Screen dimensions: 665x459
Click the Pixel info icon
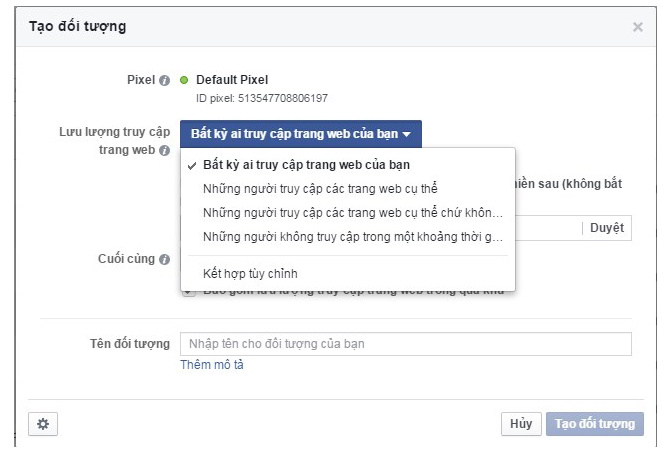[x=165, y=80]
